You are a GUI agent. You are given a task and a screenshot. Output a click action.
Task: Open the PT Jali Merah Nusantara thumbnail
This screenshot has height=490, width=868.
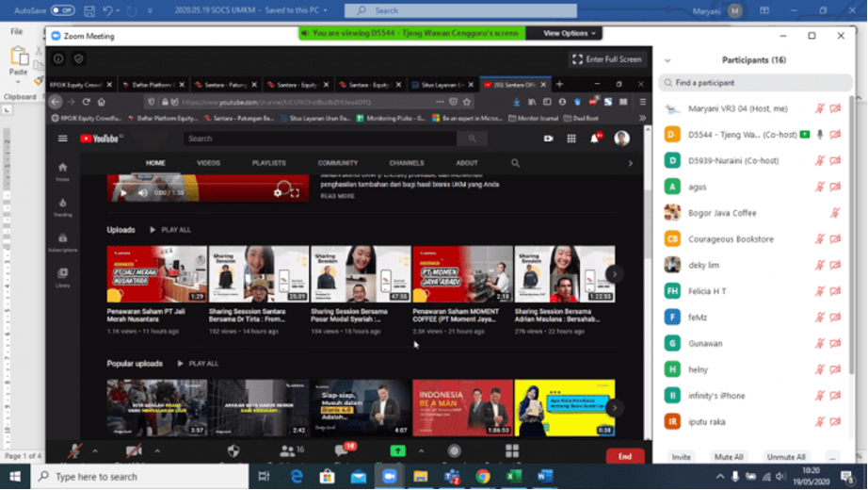pyautogui.click(x=157, y=274)
